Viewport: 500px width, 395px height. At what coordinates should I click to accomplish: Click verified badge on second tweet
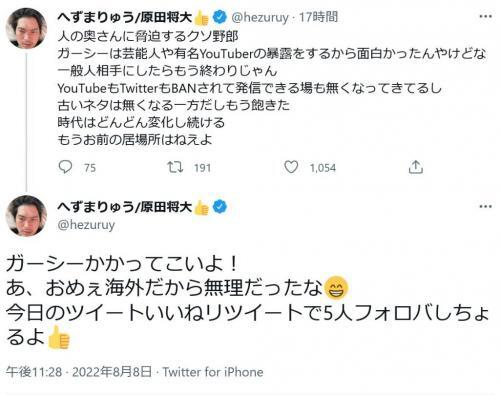point(220,207)
